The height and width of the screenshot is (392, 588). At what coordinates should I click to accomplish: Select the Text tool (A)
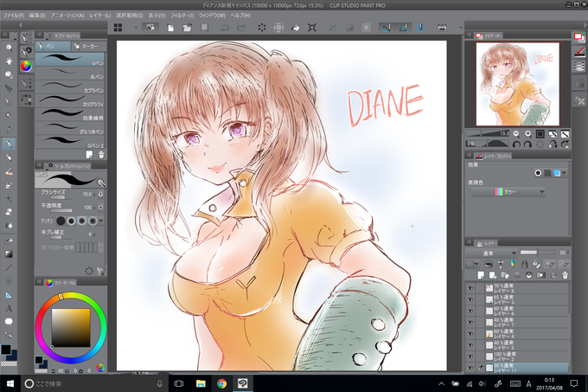(9, 308)
